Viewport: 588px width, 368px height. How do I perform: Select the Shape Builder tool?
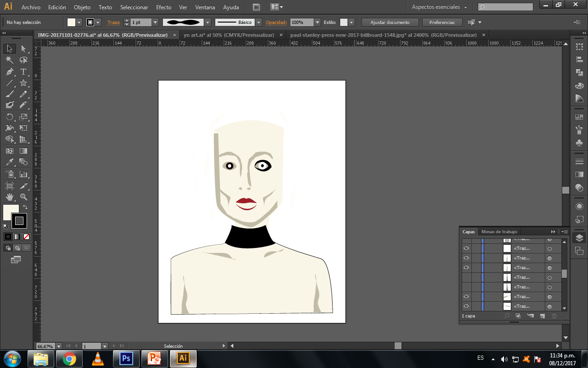(x=9, y=139)
